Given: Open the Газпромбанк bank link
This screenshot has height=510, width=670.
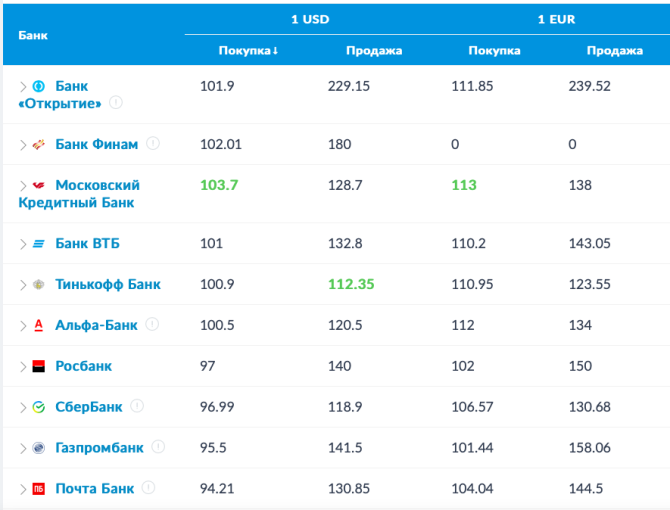Looking at the screenshot, I should [x=99, y=448].
